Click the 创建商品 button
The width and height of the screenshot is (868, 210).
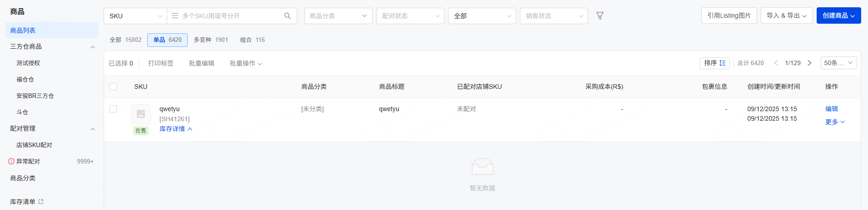point(838,15)
